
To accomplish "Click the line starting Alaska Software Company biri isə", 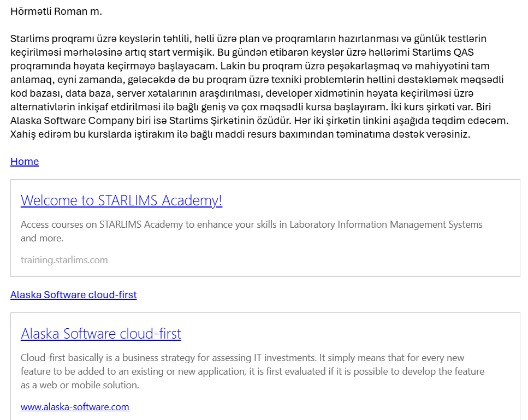I will [259, 121].
